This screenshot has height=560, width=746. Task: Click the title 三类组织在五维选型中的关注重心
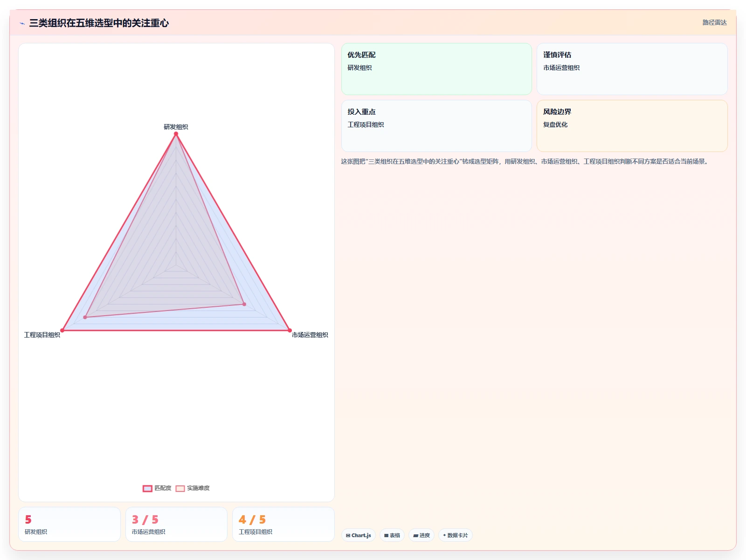coord(99,23)
